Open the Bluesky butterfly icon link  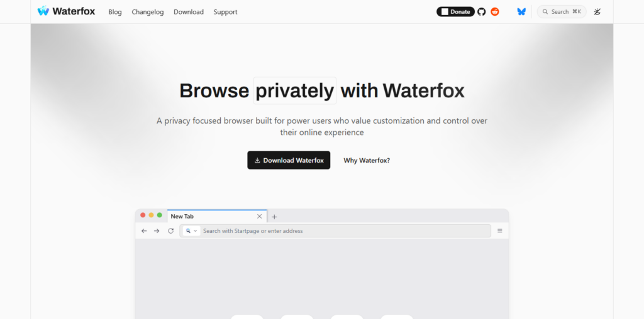coord(521,12)
